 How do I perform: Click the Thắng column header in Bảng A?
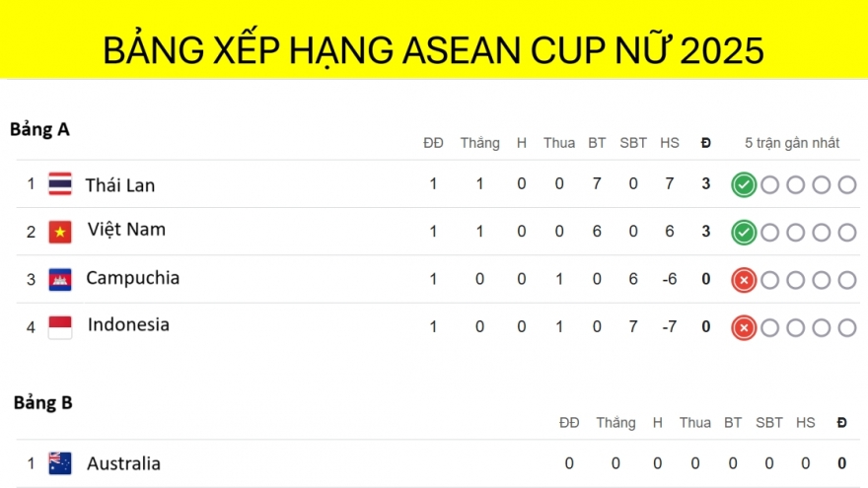479,143
